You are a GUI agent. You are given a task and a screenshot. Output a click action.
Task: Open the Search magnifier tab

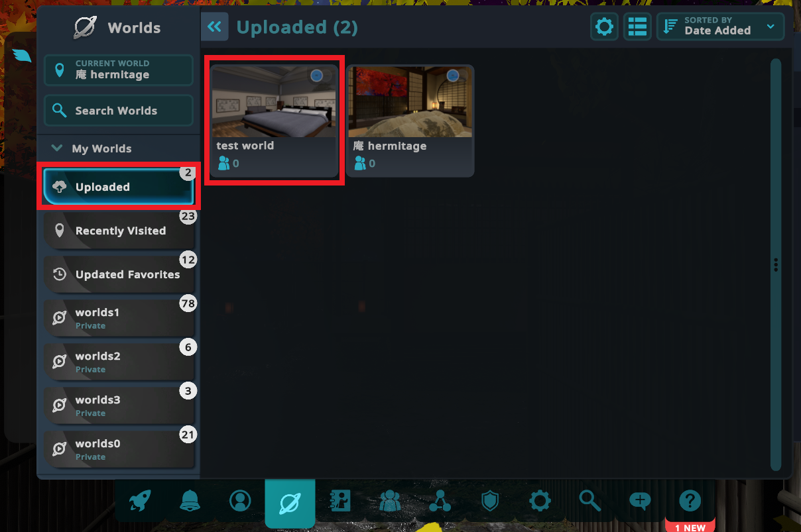click(589, 501)
